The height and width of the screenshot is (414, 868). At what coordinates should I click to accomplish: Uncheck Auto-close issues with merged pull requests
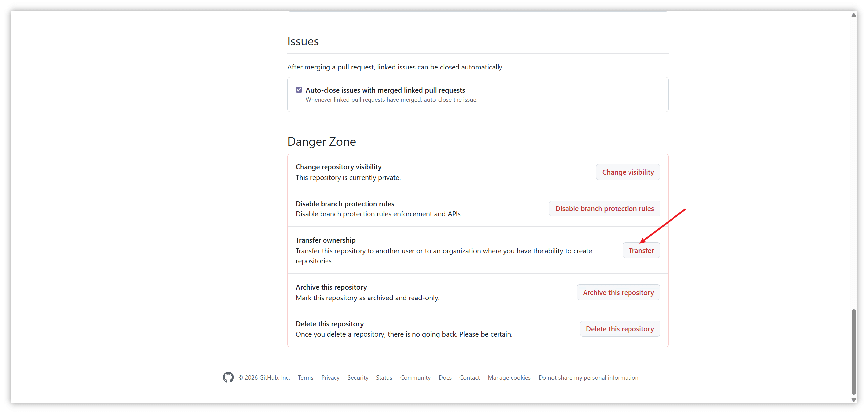click(x=299, y=90)
